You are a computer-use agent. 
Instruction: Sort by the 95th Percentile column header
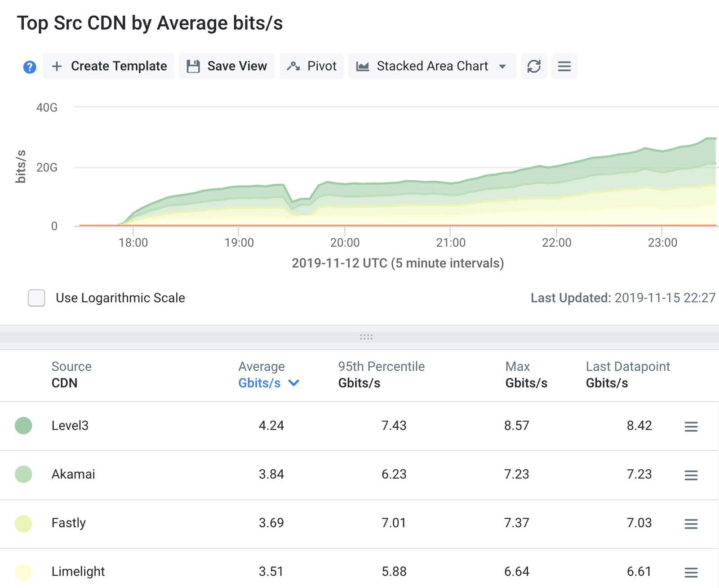382,374
